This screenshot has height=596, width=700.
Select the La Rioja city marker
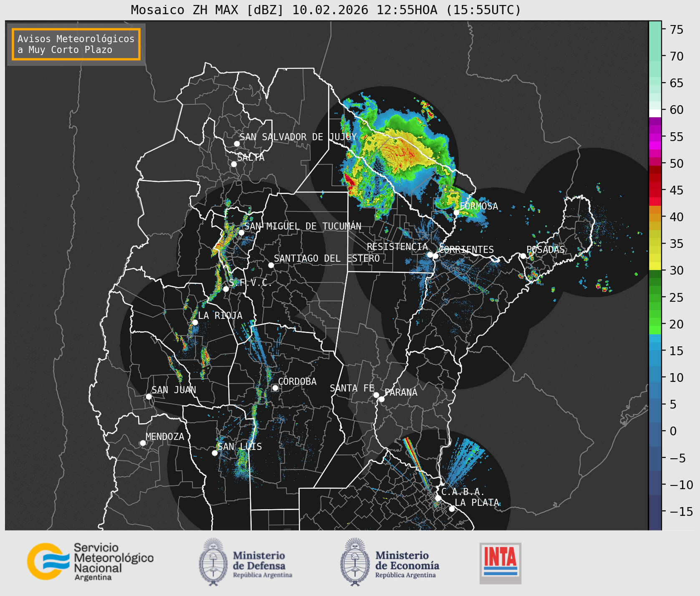[x=195, y=322]
